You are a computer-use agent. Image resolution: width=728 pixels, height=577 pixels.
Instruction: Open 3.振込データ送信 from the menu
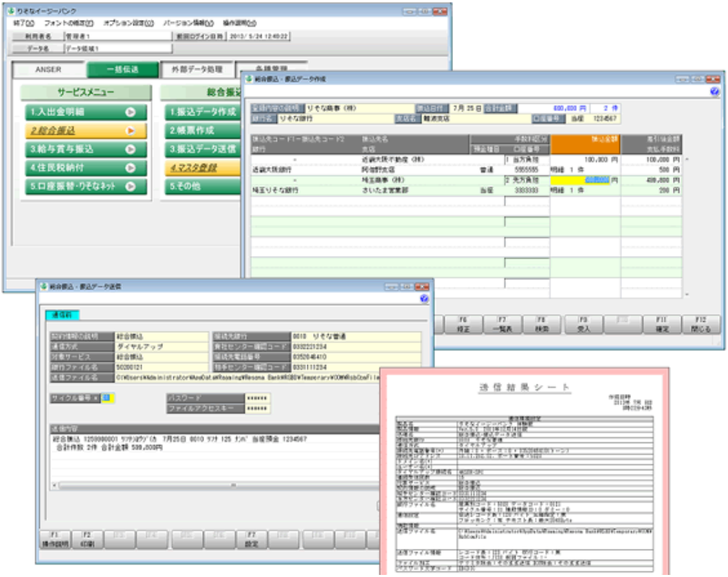coord(201,149)
